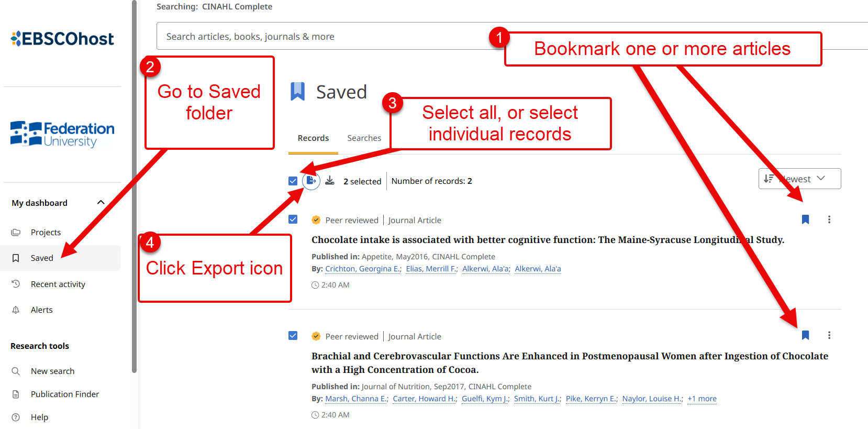
Task: Uncheck the select-all checkbox
Action: (293, 180)
